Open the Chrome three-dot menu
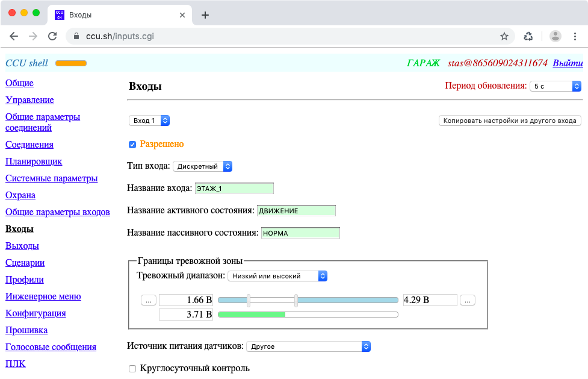 [575, 36]
